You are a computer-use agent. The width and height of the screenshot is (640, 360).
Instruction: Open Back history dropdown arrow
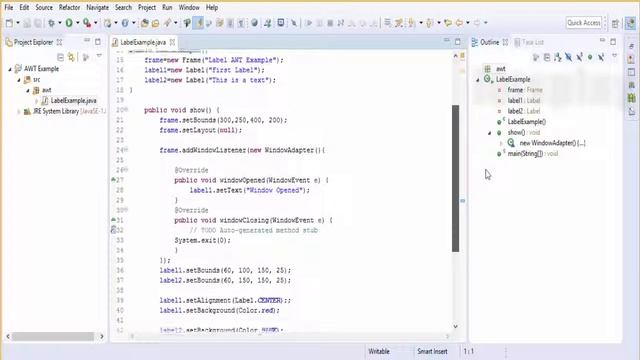(x=468, y=23)
